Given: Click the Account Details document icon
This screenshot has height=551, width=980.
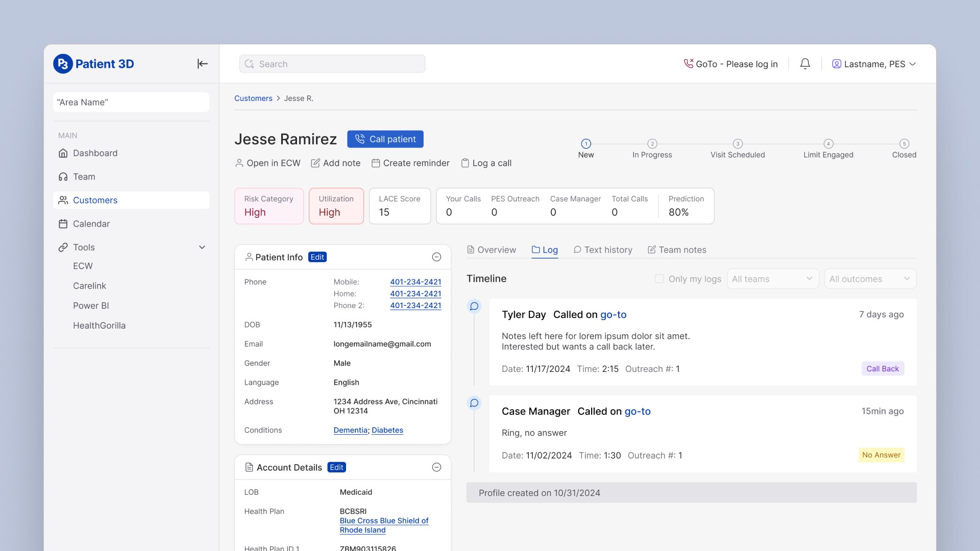Looking at the screenshot, I should tap(249, 467).
